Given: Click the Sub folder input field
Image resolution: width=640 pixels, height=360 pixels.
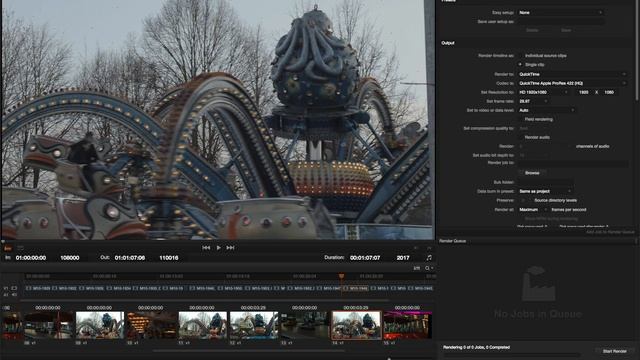Looking at the screenshot, I should 545,182.
